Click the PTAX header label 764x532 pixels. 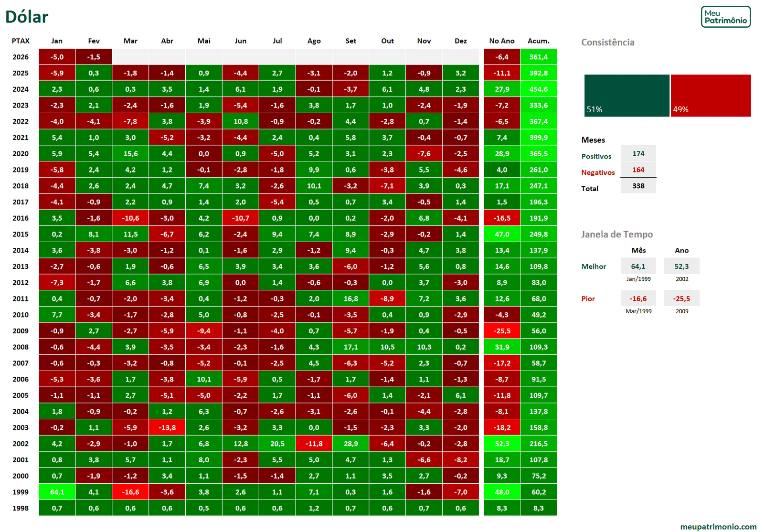pos(21,41)
